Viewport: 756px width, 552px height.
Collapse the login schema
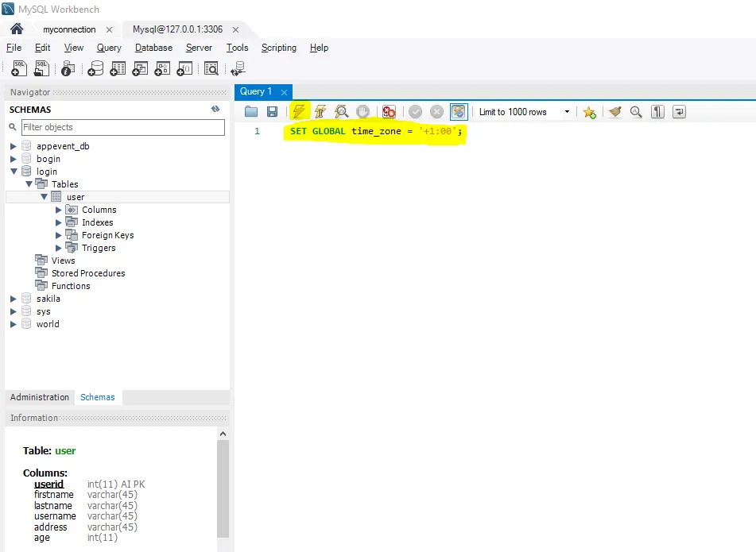14,171
